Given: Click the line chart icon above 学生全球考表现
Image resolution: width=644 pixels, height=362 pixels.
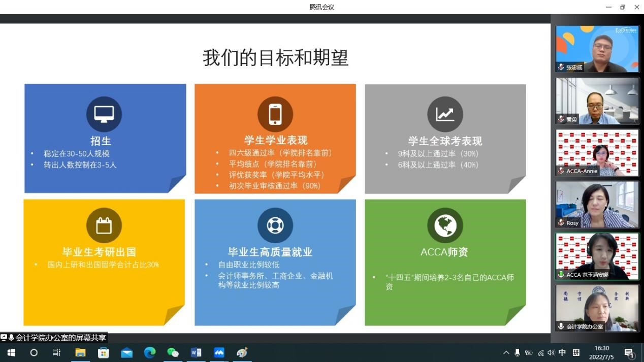Looking at the screenshot, I should coord(445,114).
